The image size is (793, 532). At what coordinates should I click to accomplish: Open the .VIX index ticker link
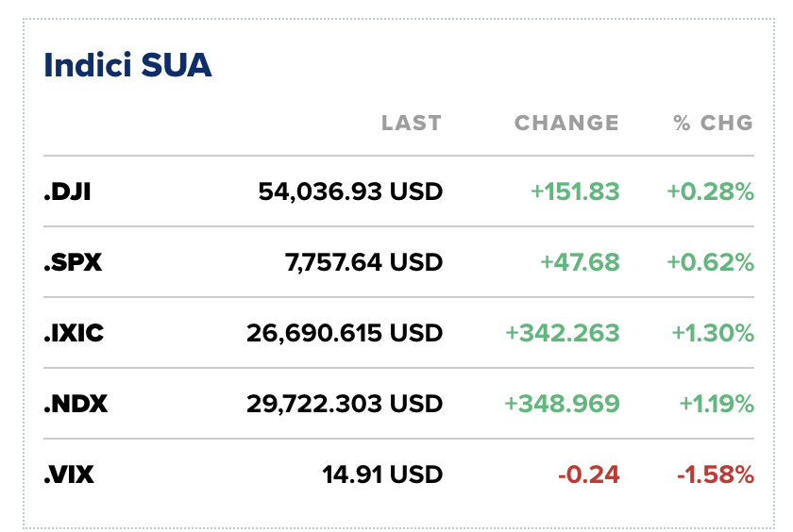coord(69,474)
